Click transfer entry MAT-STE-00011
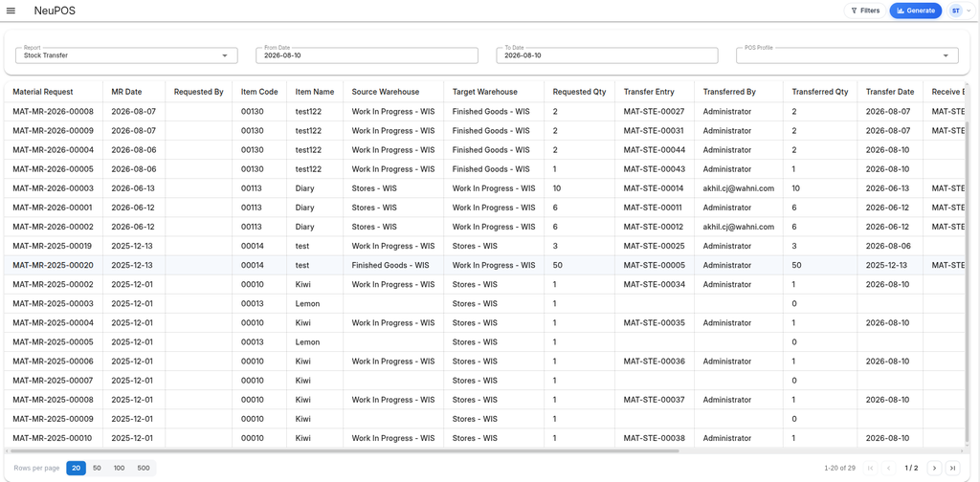 pos(654,208)
